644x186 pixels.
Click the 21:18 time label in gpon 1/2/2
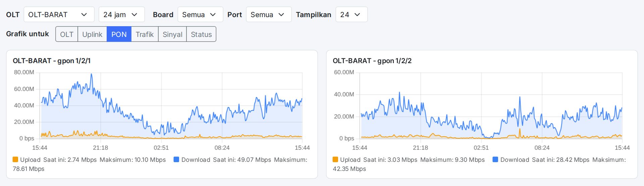click(421, 148)
